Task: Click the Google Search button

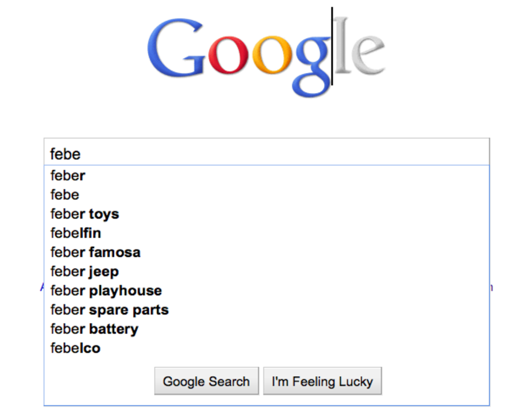Action: tap(206, 381)
